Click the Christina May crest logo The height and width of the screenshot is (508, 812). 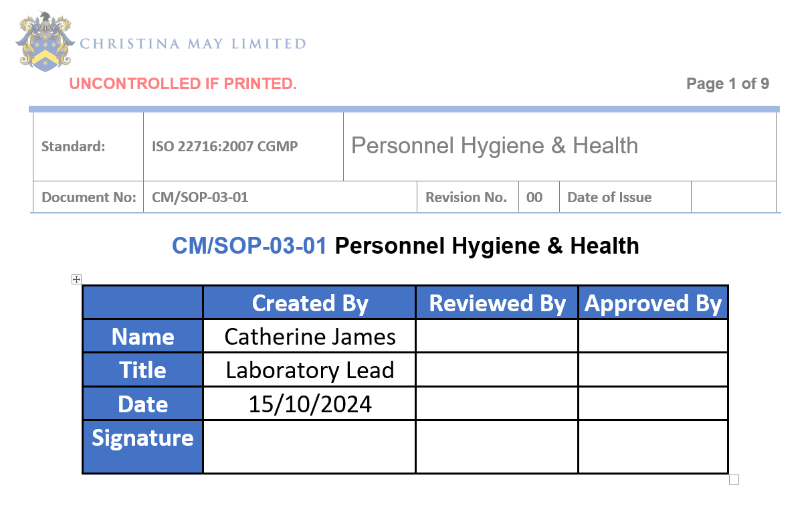click(45, 41)
